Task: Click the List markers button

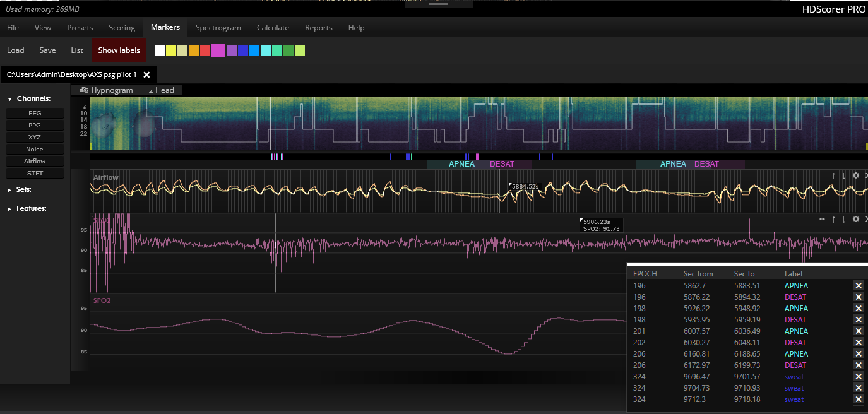Action: (77, 50)
